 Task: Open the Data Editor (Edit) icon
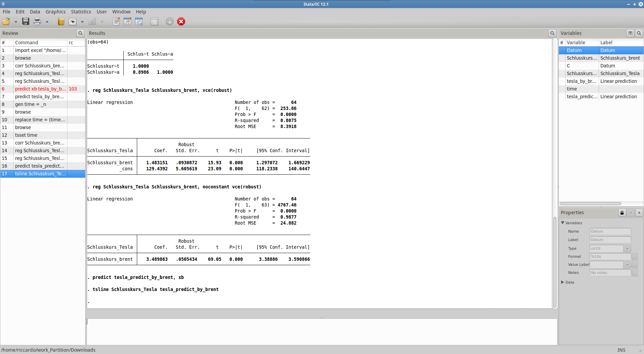[x=127, y=22]
